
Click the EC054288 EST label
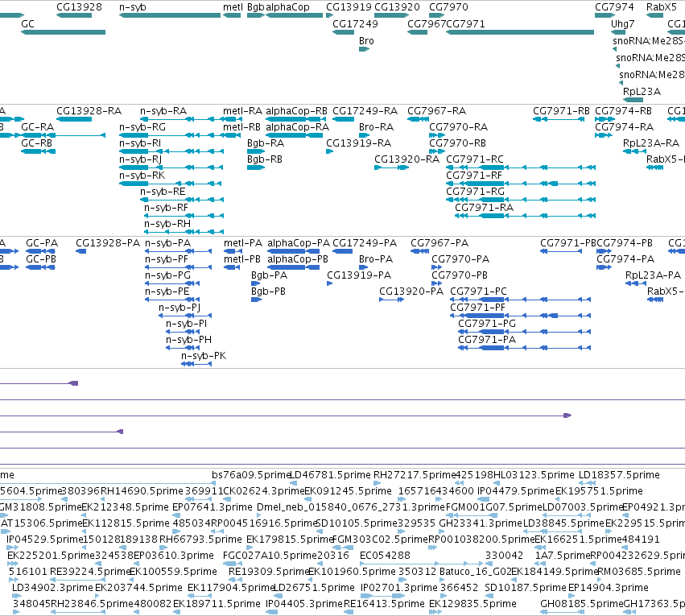(x=385, y=556)
